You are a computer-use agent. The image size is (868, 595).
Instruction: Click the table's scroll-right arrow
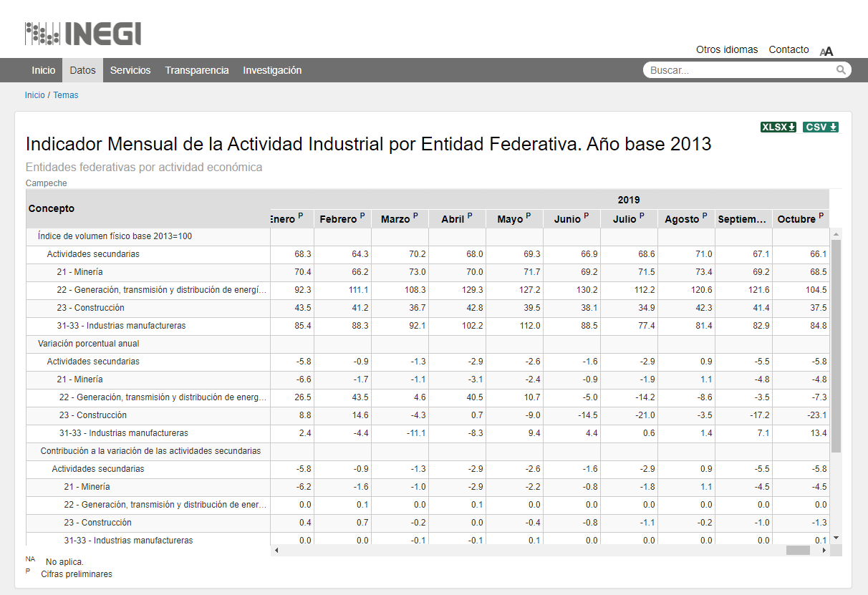[824, 551]
